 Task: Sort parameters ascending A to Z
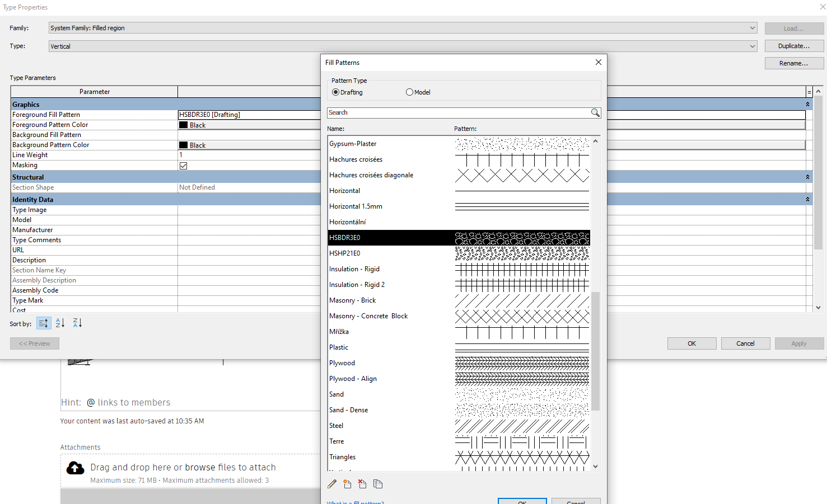(59, 323)
